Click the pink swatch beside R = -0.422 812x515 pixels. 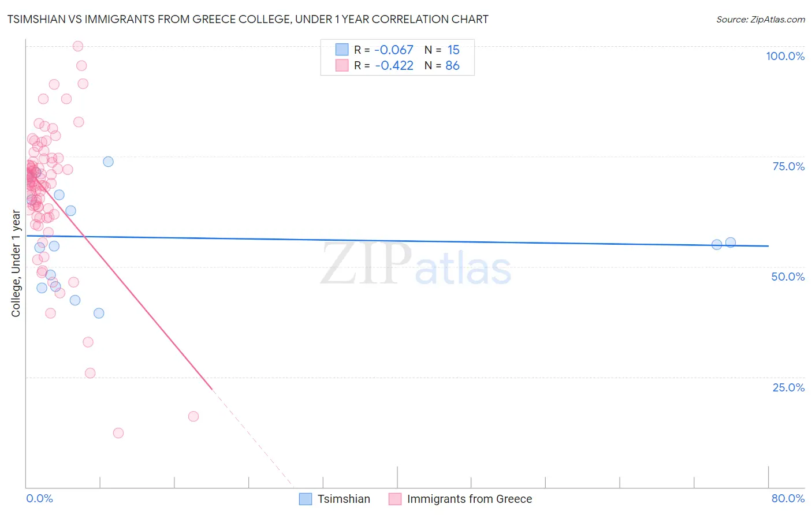pyautogui.click(x=342, y=65)
